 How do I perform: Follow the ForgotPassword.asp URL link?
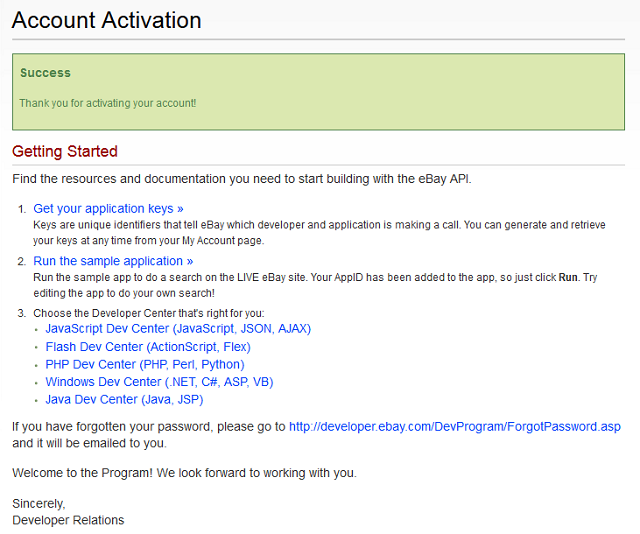455,427
